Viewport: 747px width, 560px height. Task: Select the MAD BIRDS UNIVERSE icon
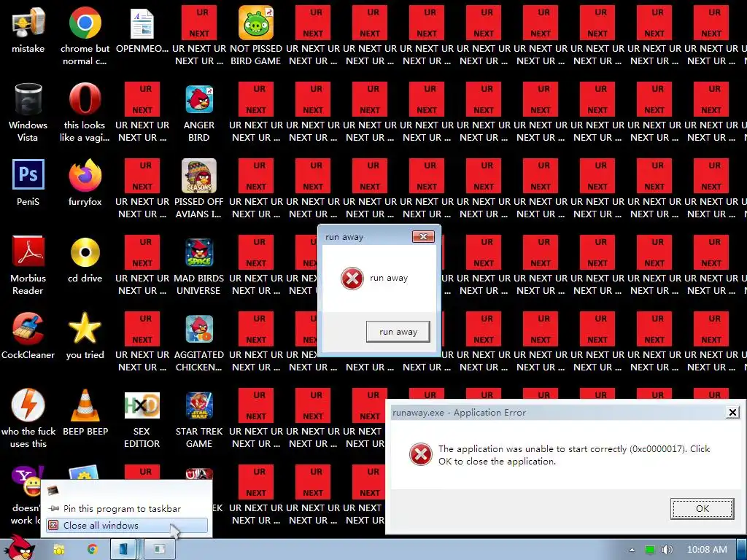(199, 252)
